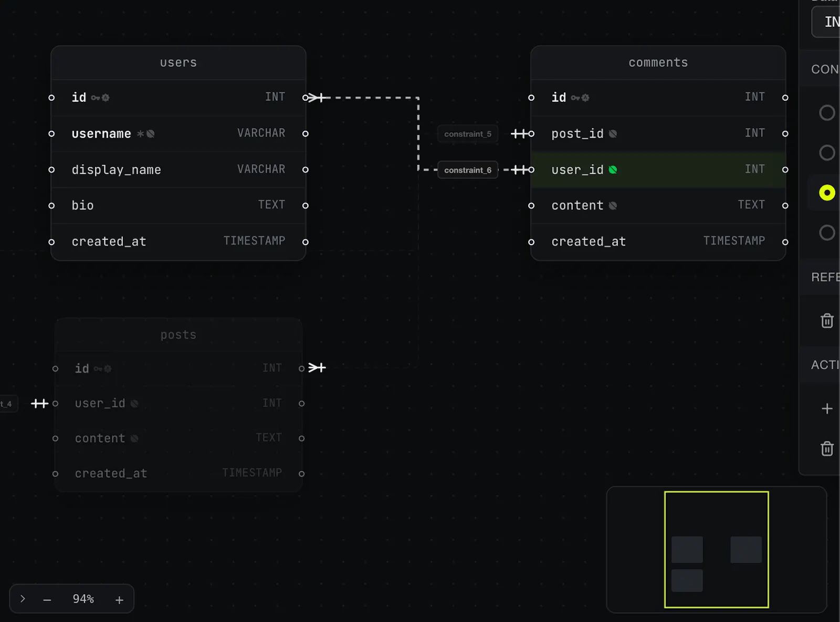Select the first radio option under CON
This screenshot has height=622, width=840.
827,112
